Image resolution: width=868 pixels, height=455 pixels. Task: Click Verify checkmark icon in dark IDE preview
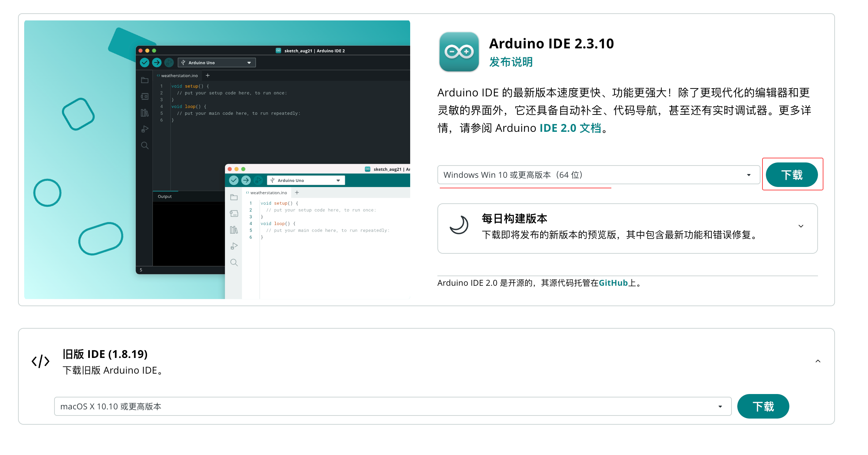coord(145,62)
